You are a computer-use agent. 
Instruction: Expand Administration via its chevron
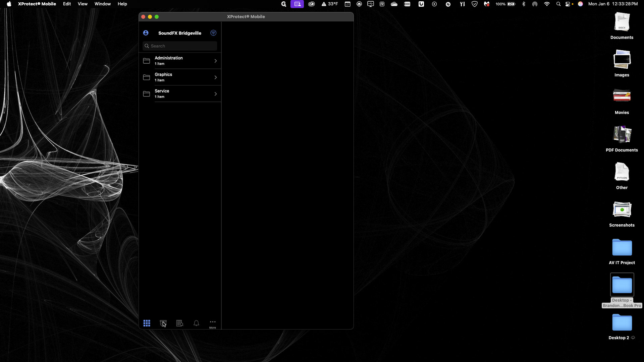(215, 61)
